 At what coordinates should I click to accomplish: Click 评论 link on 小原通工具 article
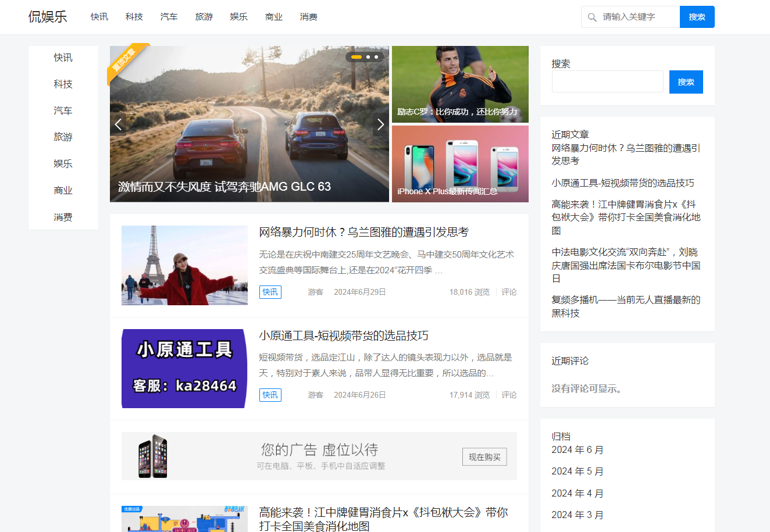pos(509,395)
